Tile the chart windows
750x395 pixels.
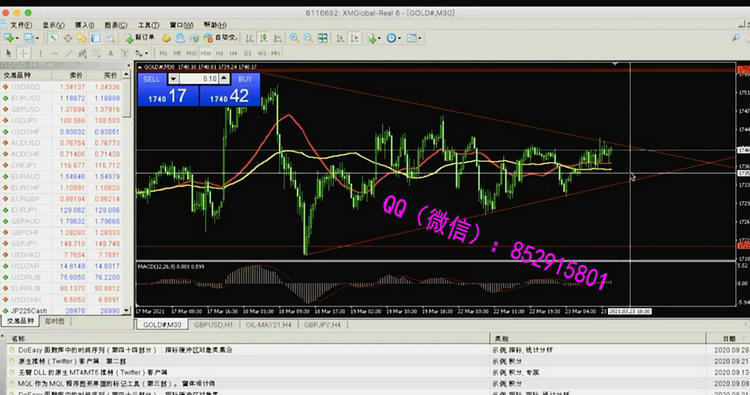click(x=323, y=38)
